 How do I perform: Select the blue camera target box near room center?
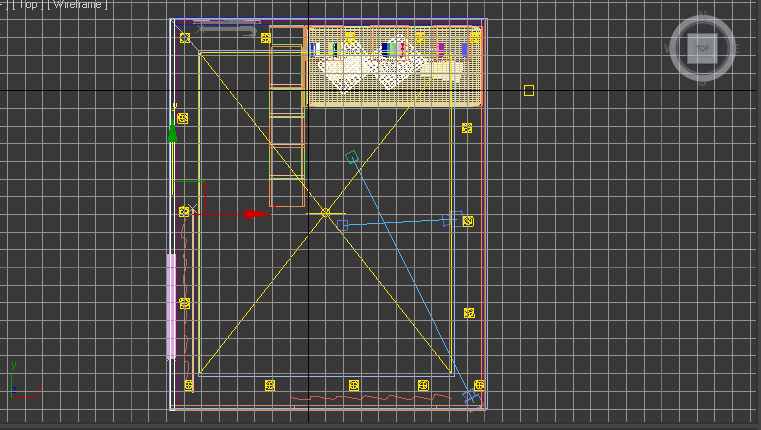[x=342, y=225]
